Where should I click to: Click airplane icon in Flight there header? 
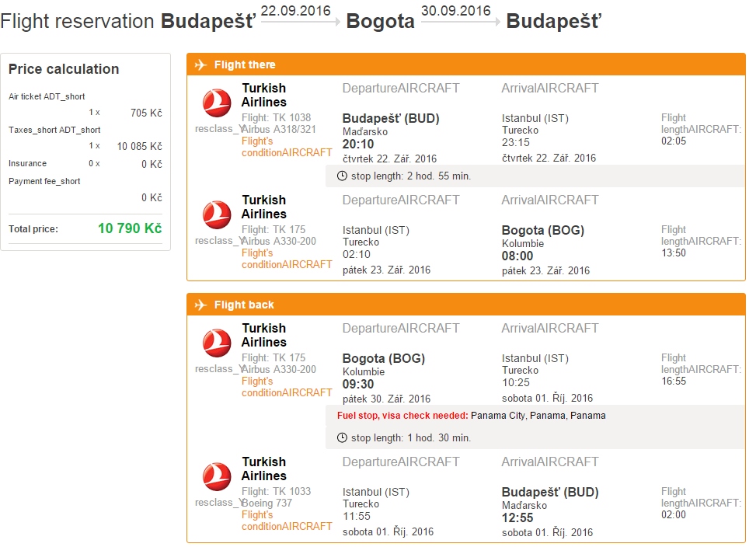[201, 64]
